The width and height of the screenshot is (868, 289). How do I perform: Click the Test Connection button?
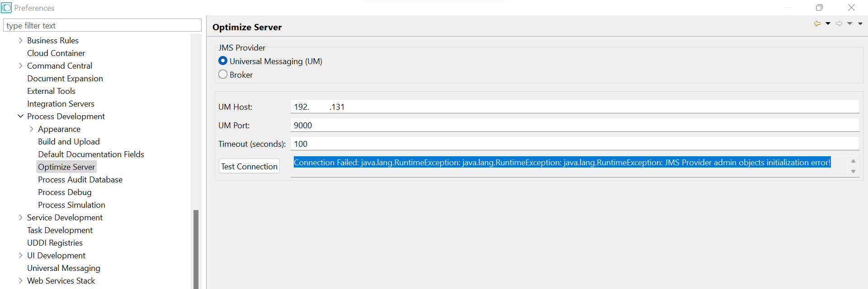pyautogui.click(x=249, y=166)
